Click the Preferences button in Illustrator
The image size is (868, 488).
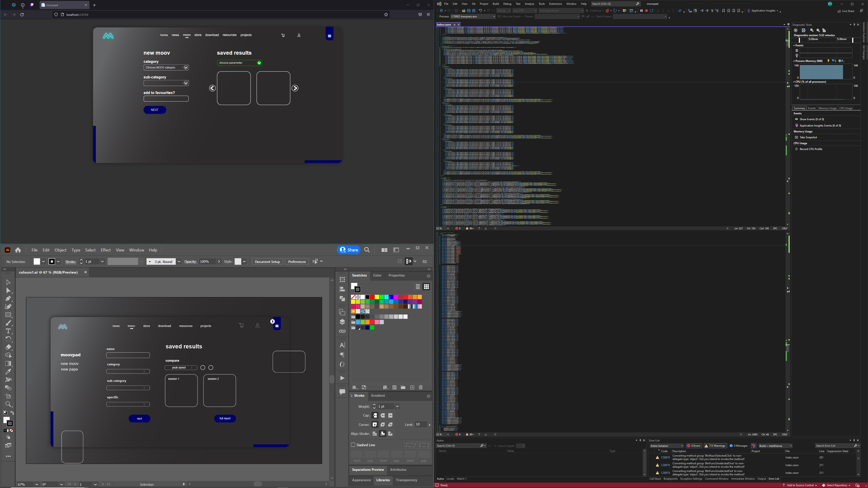coord(297,262)
